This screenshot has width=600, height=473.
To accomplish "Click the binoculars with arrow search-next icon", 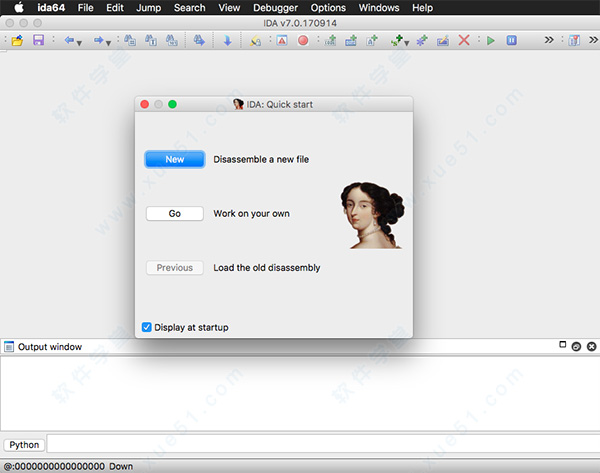I will point(199,40).
